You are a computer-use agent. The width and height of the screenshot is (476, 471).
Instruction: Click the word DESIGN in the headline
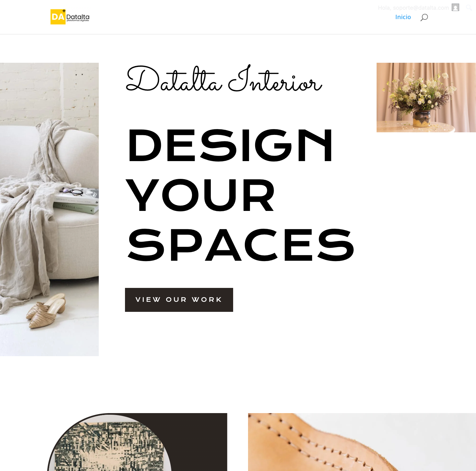[230, 145]
